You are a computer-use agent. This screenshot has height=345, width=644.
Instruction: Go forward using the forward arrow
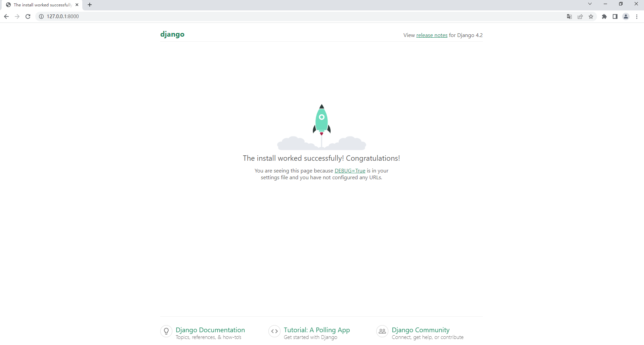coord(17,16)
